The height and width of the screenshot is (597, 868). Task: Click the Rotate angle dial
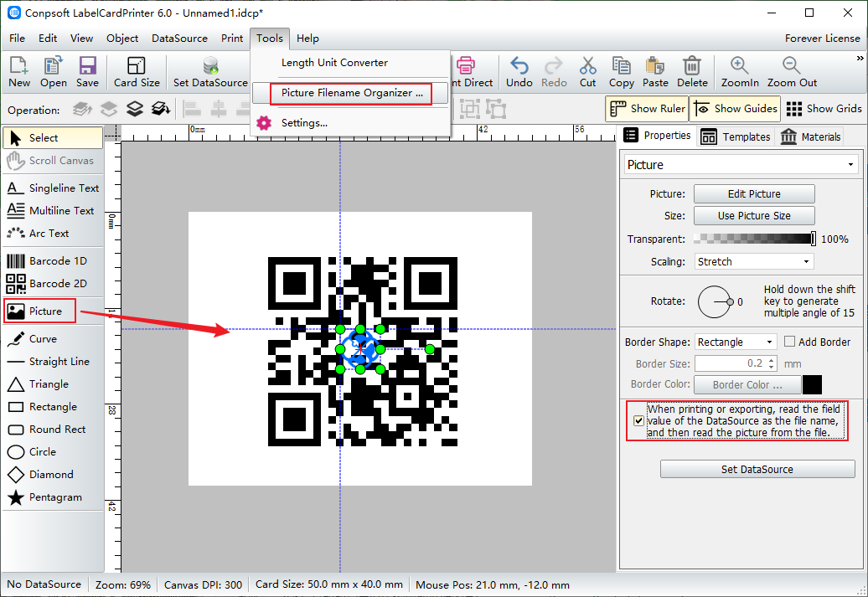pyautogui.click(x=714, y=302)
